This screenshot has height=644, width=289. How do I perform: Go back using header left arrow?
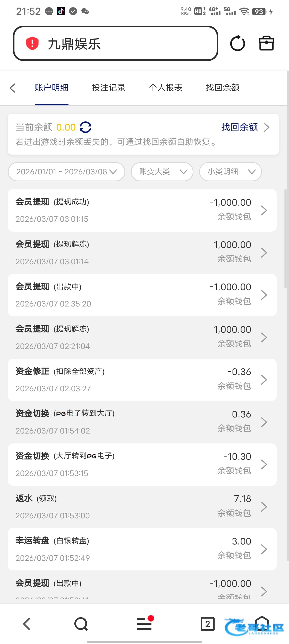pyautogui.click(x=13, y=88)
